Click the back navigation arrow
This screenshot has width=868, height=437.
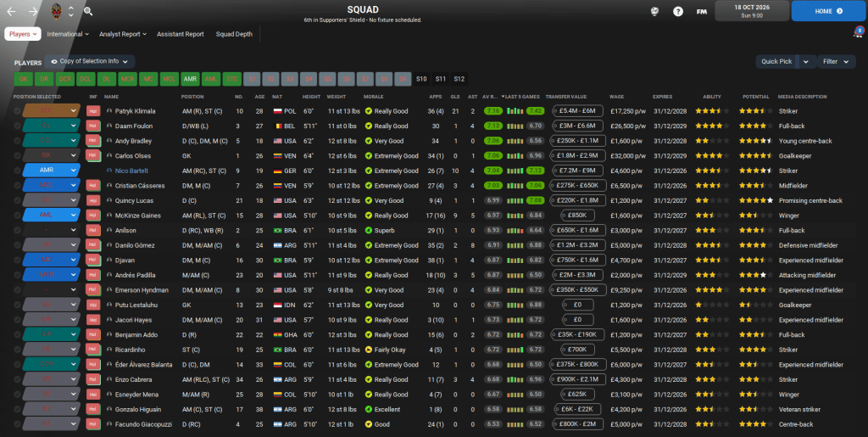[12, 12]
